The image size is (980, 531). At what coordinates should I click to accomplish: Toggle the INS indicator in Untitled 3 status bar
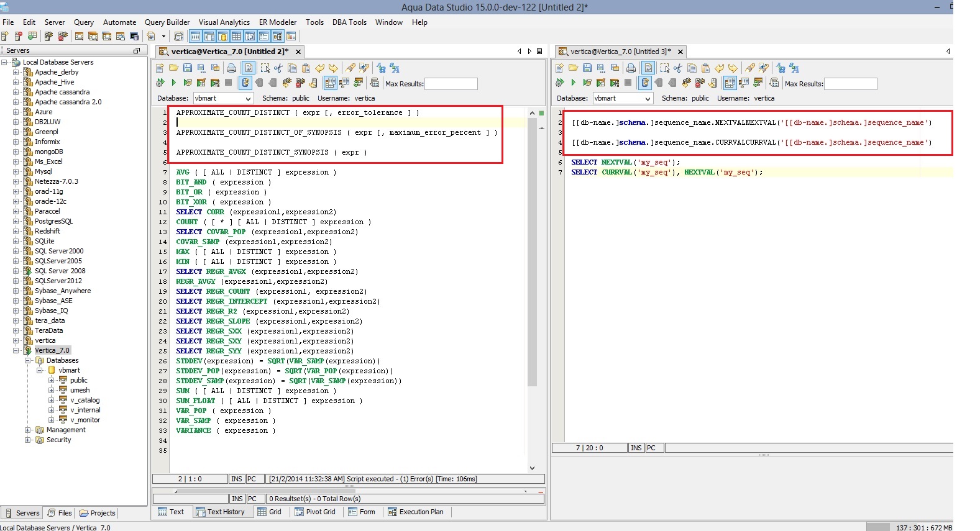click(636, 448)
